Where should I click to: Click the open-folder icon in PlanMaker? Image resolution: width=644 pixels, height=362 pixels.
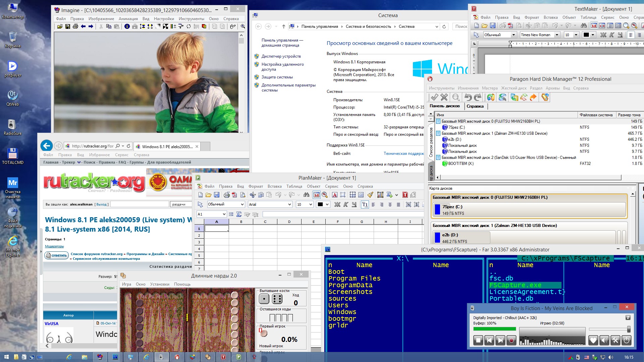click(208, 195)
